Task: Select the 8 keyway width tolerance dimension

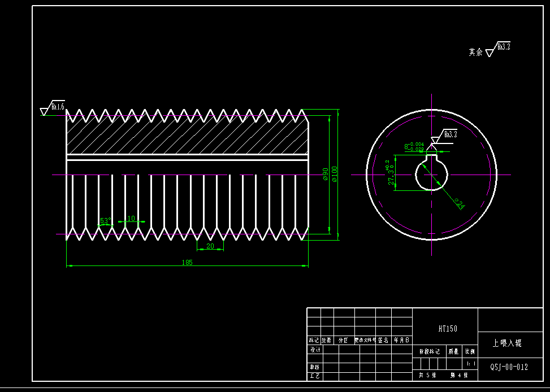Action: [414, 146]
